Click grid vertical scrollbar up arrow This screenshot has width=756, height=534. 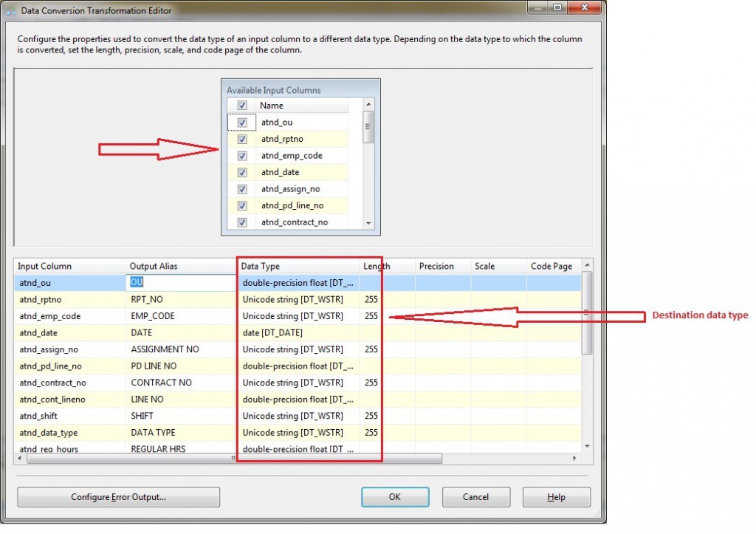coord(588,266)
